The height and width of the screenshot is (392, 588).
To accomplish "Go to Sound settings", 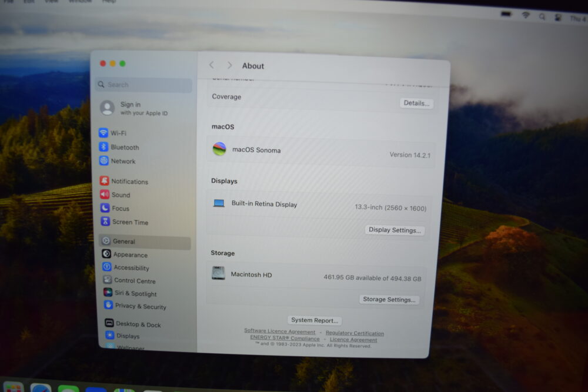I will [115, 195].
